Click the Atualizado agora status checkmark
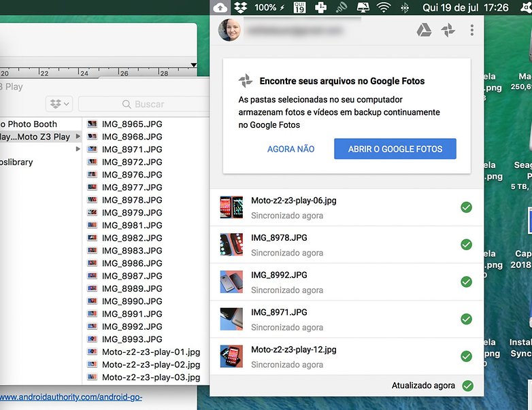The width and height of the screenshot is (532, 410). pyautogui.click(x=468, y=386)
